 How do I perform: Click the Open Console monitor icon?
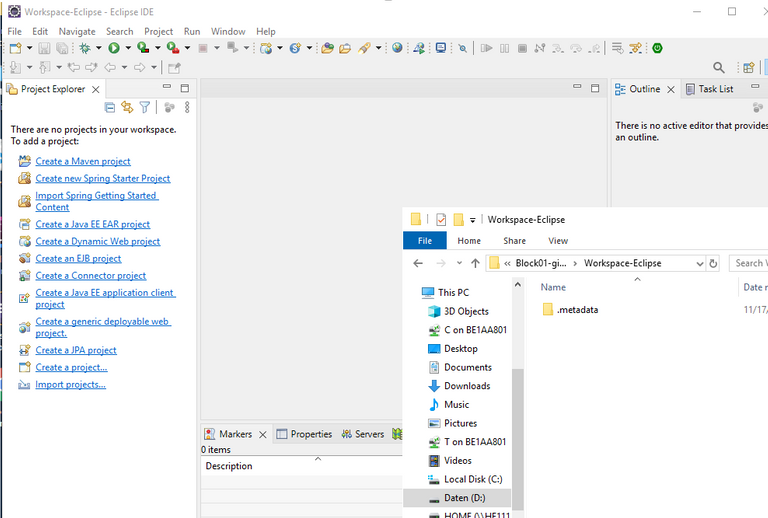441,48
